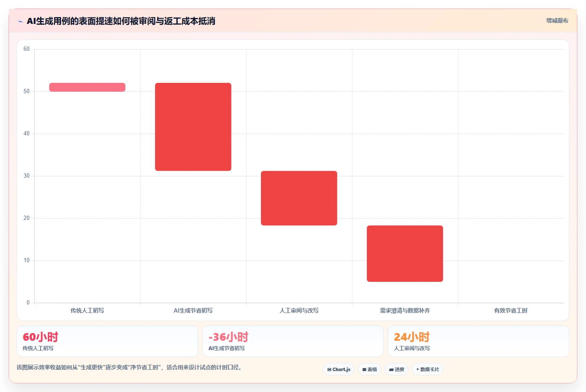The height and width of the screenshot is (392, 586).
Task: Click the 人工审阅与改写 x-axis label
Action: (x=299, y=310)
